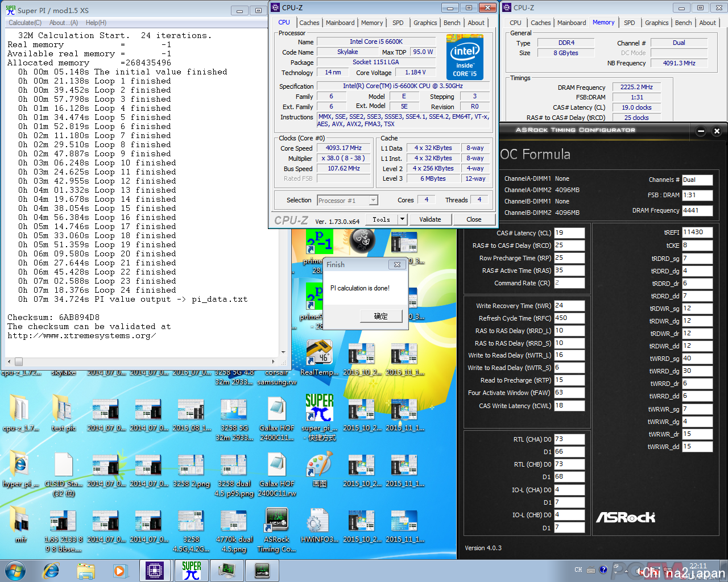Open the super_pi 快捷方式 desktop shortcut
Viewport: 728px width, 582px height.
click(319, 417)
